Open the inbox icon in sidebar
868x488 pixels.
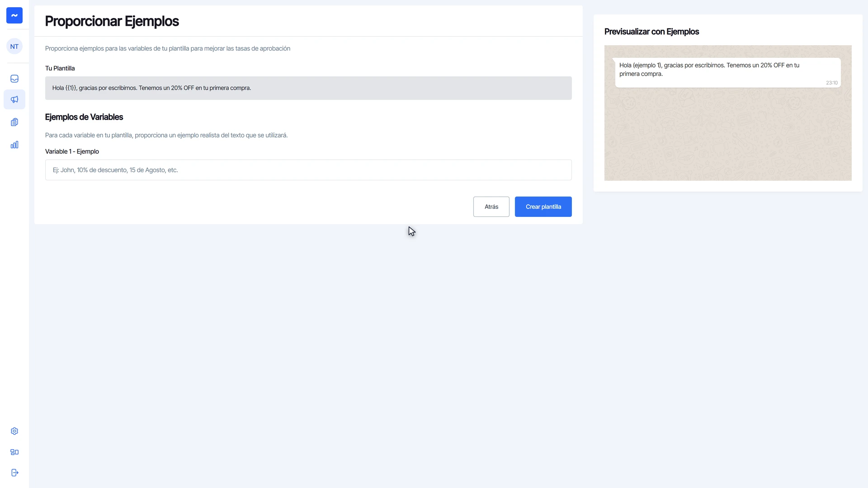coord(14,79)
